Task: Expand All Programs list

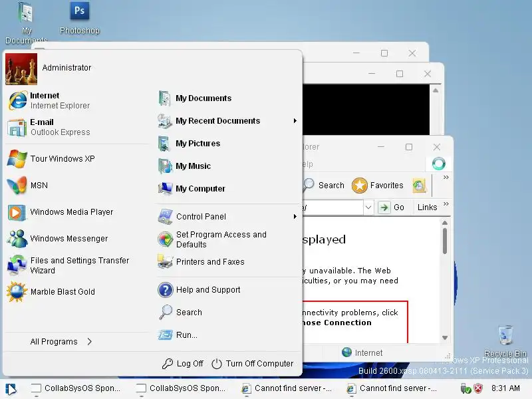Action: 61,342
